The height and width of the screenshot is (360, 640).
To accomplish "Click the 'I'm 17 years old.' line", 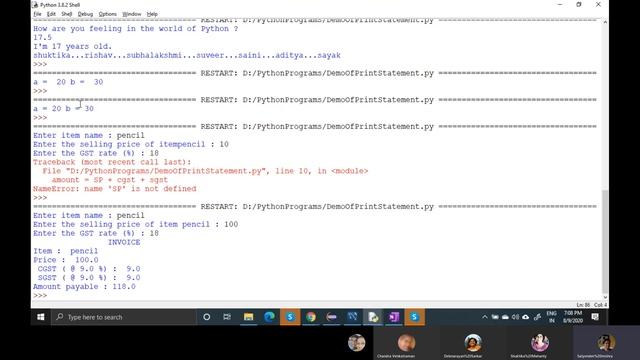I will pyautogui.click(x=72, y=47).
